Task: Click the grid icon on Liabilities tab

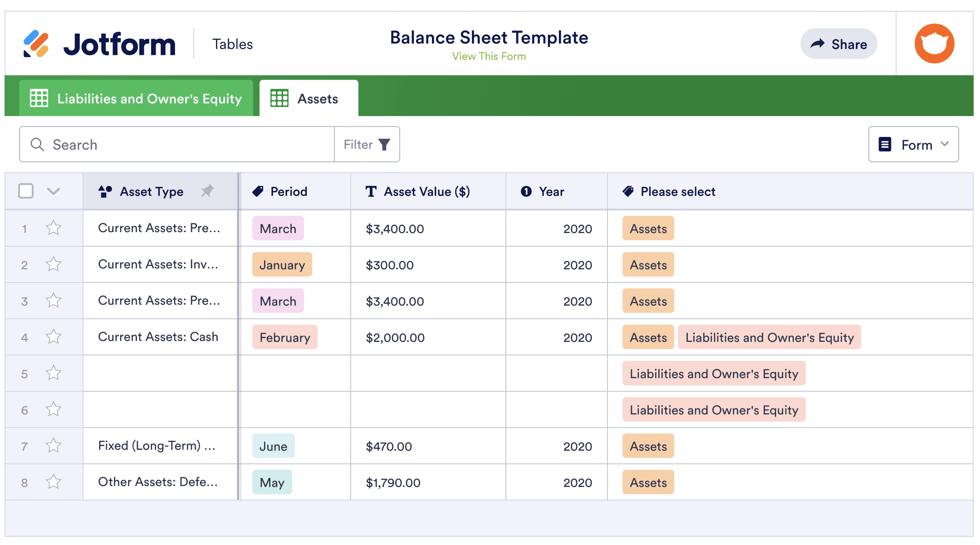Action: tap(39, 98)
